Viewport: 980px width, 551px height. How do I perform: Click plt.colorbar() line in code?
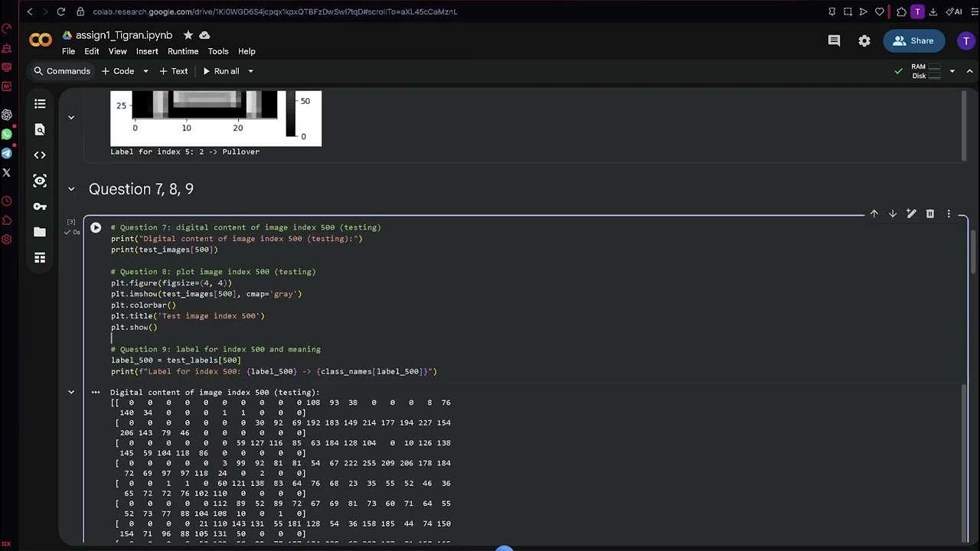143,305
